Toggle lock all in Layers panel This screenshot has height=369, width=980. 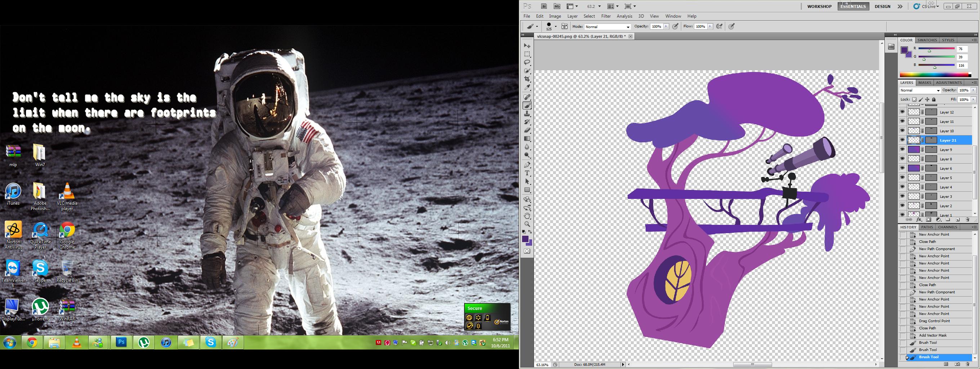pyautogui.click(x=934, y=100)
